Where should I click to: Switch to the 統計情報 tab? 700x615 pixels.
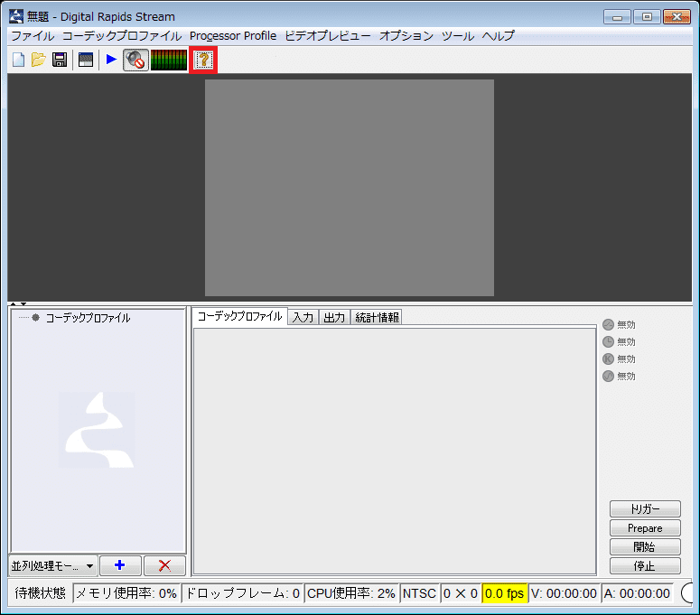tap(377, 317)
